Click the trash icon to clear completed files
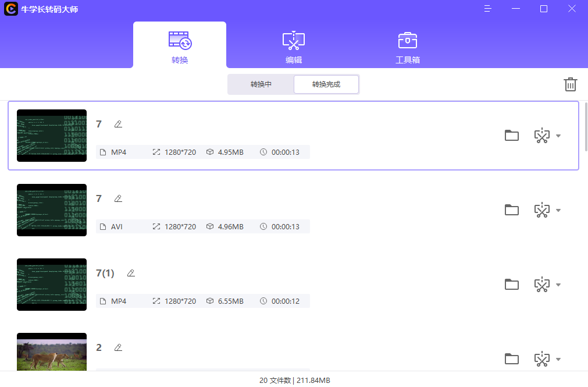This screenshot has width=588, height=387. 570,84
